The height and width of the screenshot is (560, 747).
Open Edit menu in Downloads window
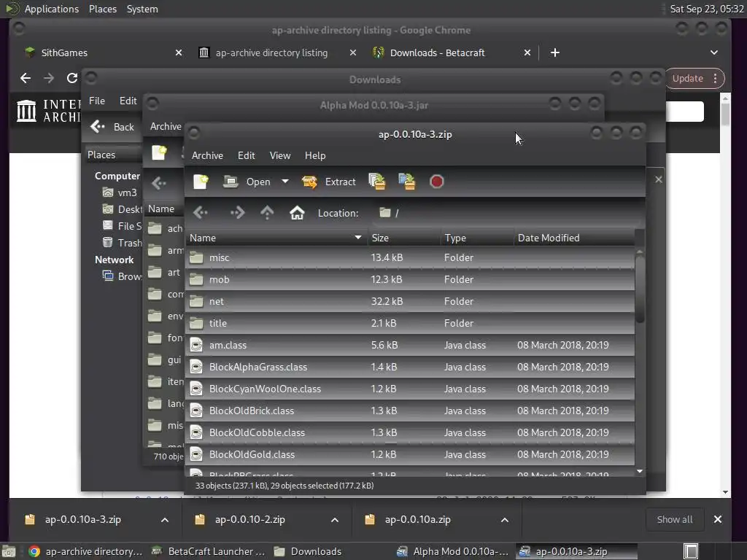click(x=128, y=101)
